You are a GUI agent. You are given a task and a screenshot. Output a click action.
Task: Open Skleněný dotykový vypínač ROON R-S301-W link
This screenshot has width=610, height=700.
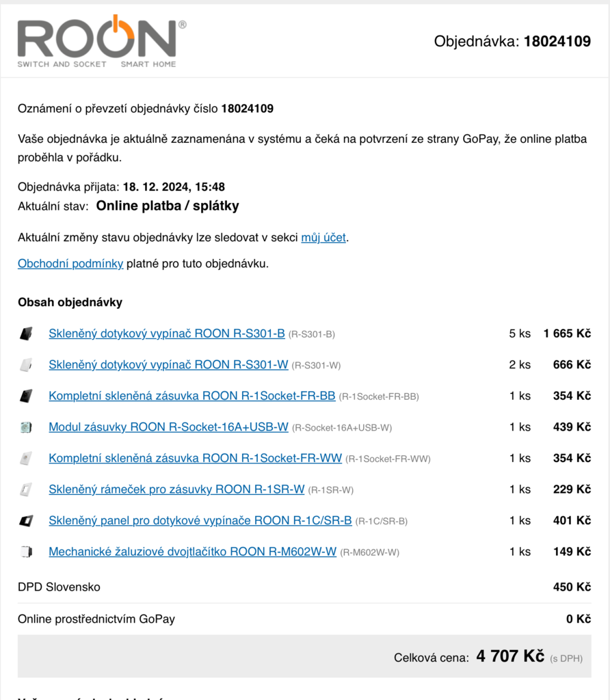[x=168, y=365]
